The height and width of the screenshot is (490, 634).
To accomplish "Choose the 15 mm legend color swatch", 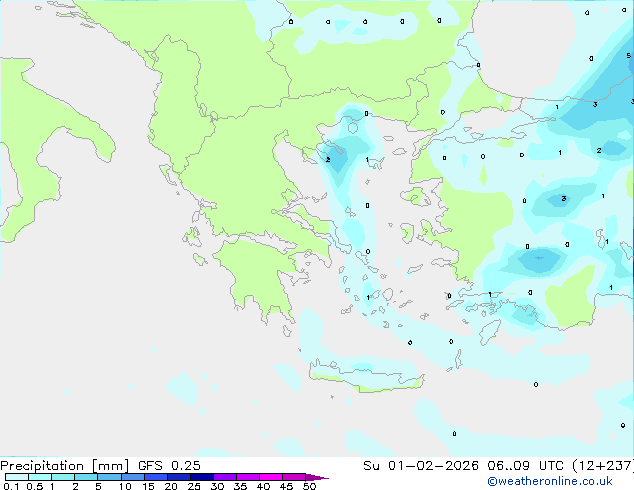I will [155, 477].
